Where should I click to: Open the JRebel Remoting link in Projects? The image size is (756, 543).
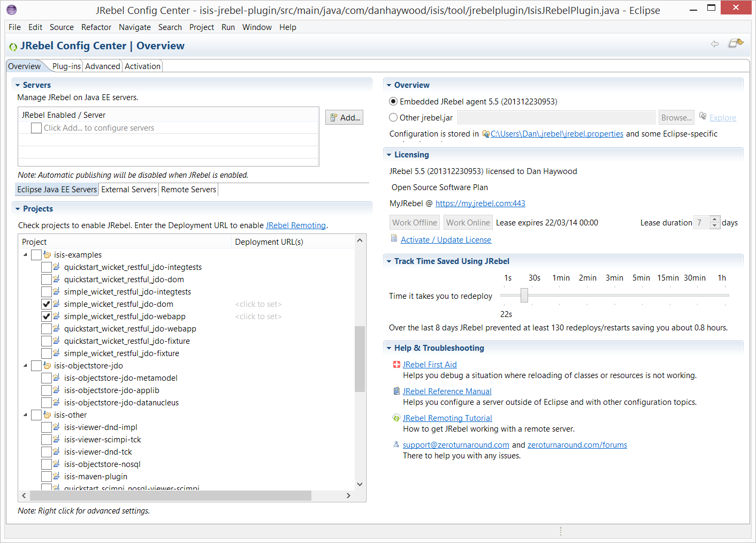point(296,225)
